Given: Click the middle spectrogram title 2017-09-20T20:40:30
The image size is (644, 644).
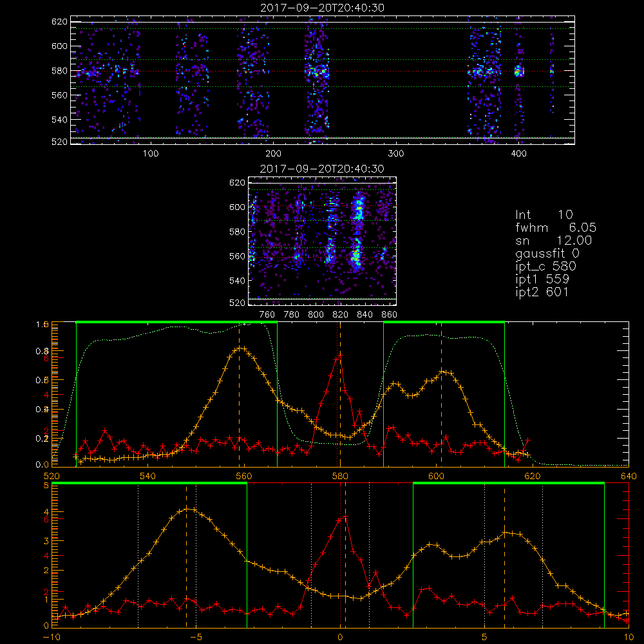Looking at the screenshot, I should 322,169.
